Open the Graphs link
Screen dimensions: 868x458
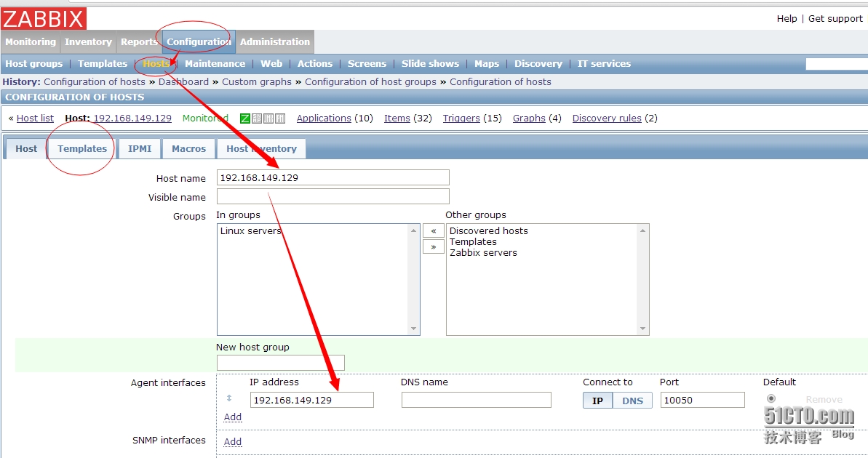click(x=529, y=118)
